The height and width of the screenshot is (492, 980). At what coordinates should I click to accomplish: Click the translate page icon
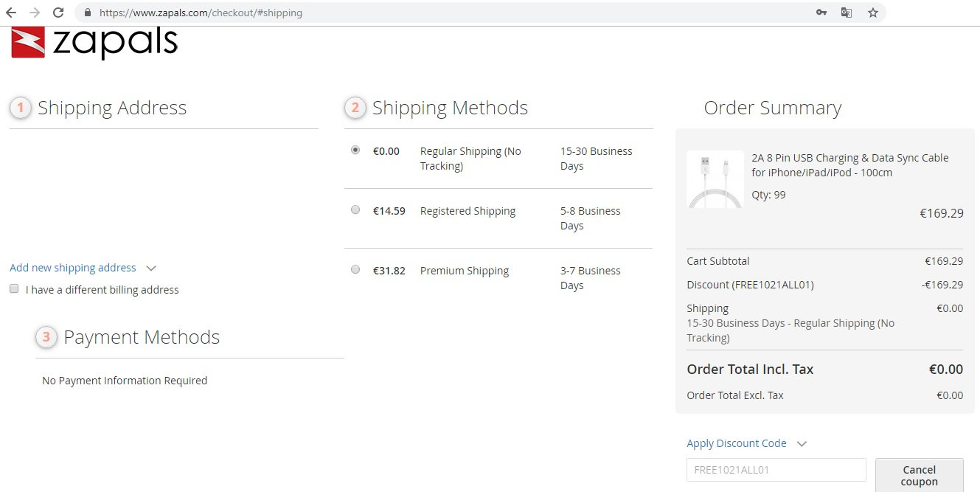pyautogui.click(x=847, y=13)
